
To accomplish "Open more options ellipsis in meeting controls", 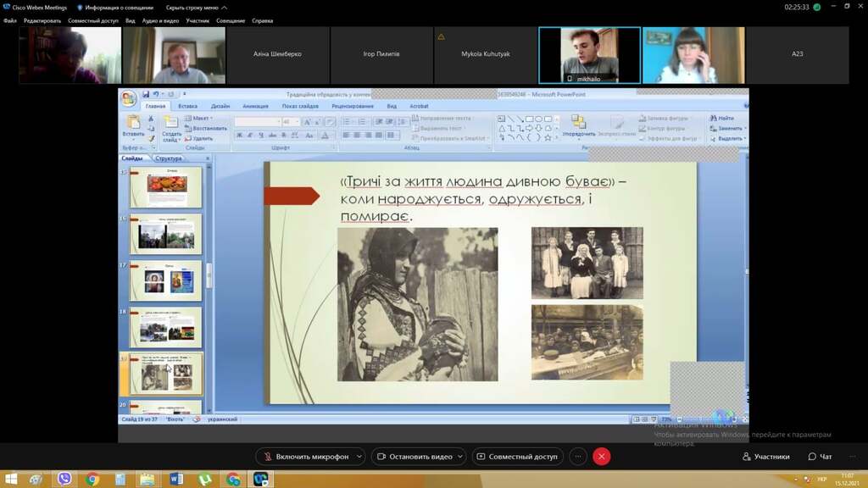I will (x=578, y=457).
